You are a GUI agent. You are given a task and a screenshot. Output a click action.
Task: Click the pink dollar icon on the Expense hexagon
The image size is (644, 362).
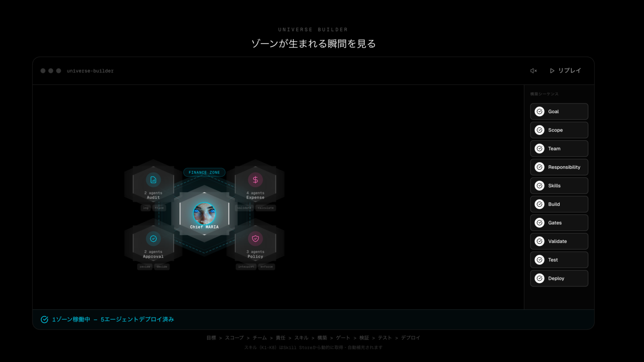click(255, 180)
